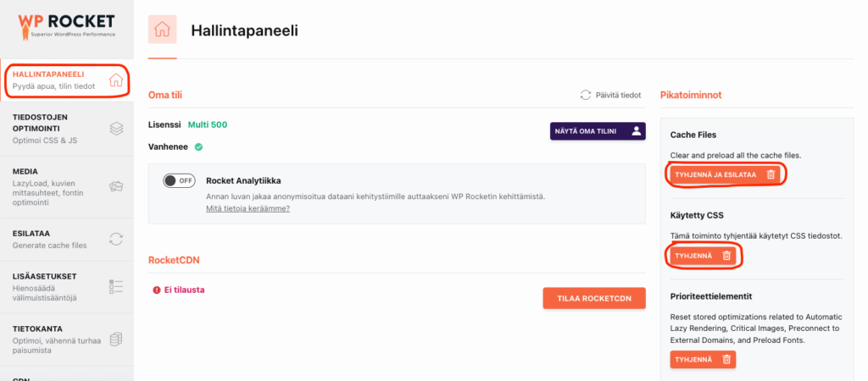Click the WP Rocket logo

click(66, 26)
